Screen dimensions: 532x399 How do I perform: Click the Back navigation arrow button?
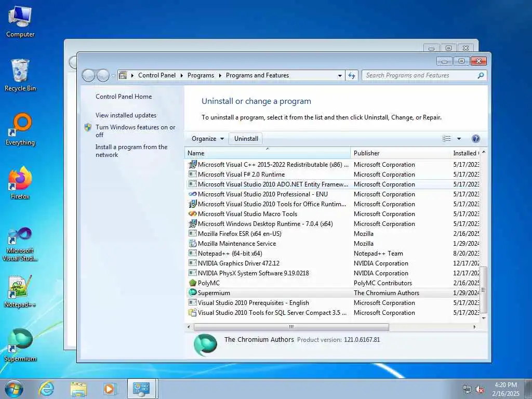(x=88, y=75)
